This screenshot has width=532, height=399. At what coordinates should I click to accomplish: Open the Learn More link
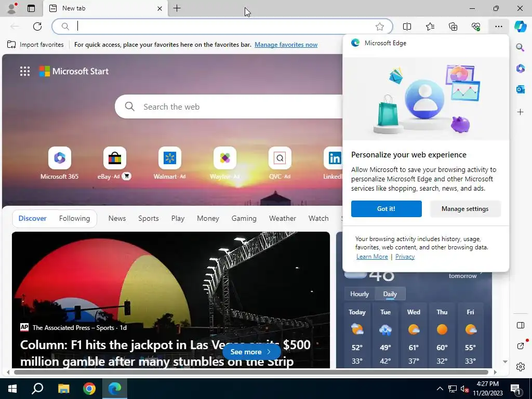click(x=372, y=257)
